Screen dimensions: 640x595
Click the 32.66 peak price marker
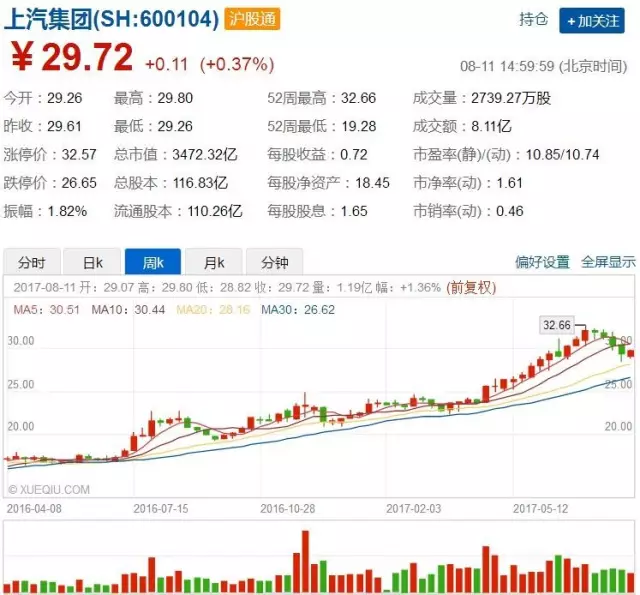pyautogui.click(x=557, y=325)
